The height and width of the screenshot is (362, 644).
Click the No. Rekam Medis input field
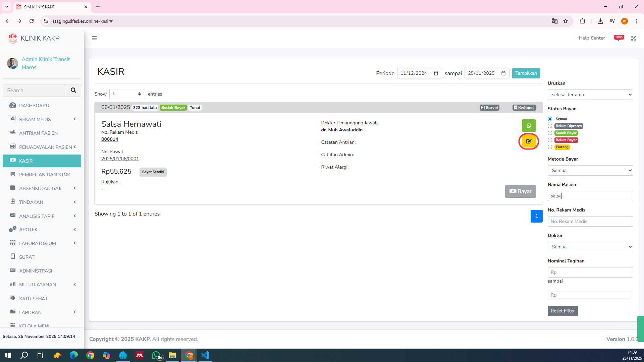point(590,222)
